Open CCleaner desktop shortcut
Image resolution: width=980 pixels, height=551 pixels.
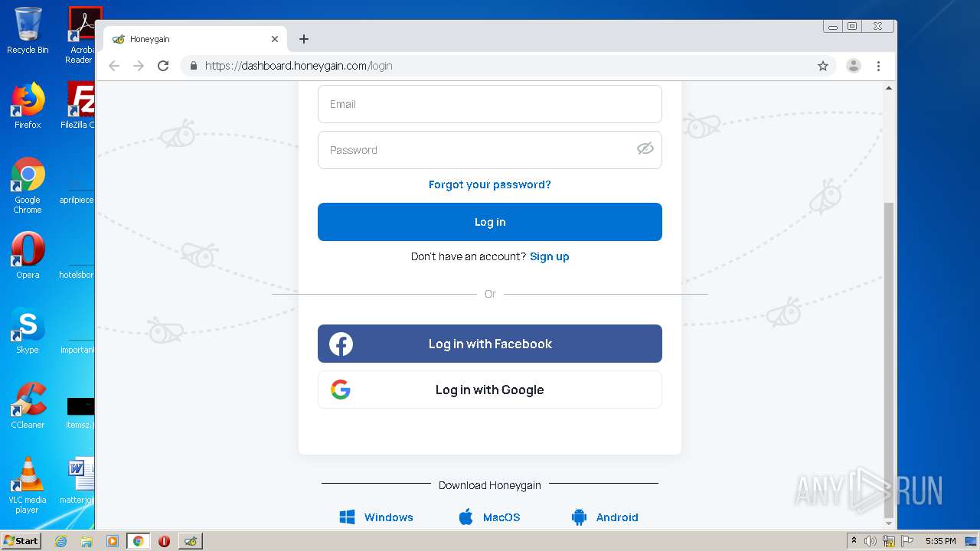28,406
